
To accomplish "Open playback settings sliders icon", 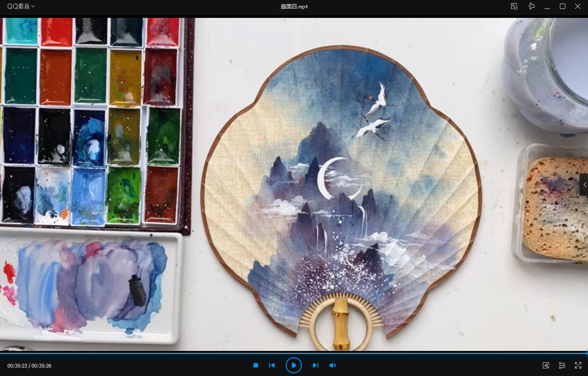I will (562, 365).
